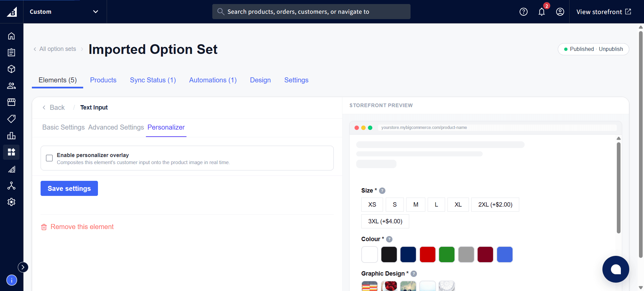Click the search magnifier icon
Viewport: 644px width, 291px height.
click(x=221, y=12)
